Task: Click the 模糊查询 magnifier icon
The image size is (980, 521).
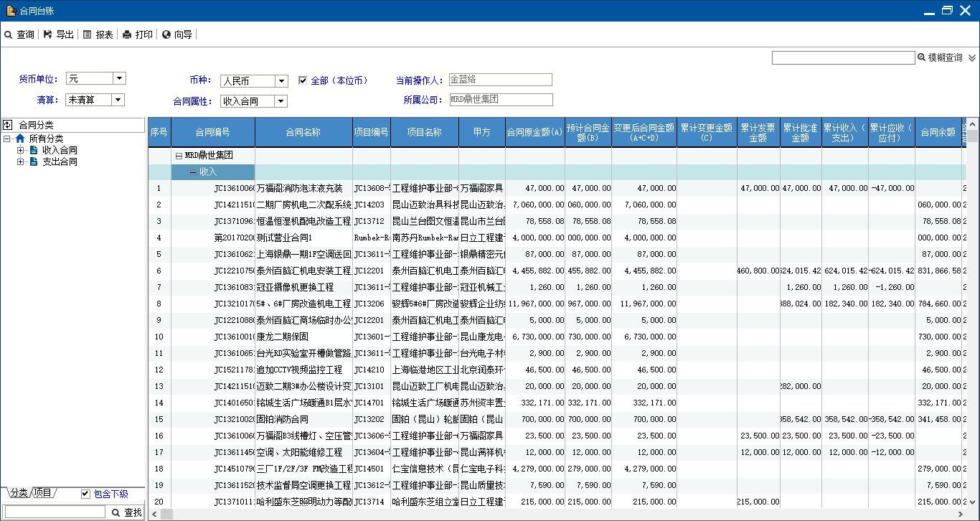Action: pos(922,57)
